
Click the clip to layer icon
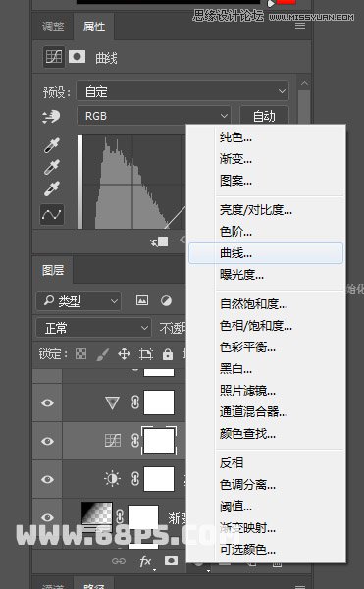coord(160,241)
